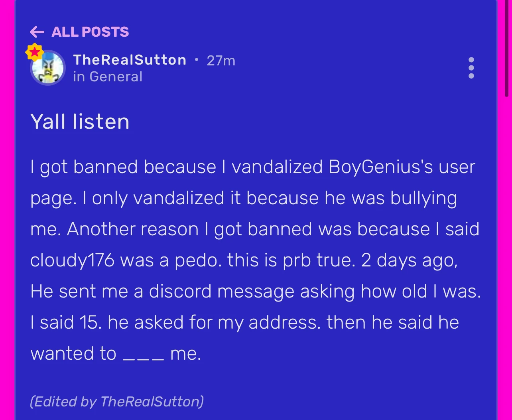This screenshot has height=420, width=512.
Task: Click the word "vandalized" in the first line
Action: pyautogui.click(x=277, y=167)
